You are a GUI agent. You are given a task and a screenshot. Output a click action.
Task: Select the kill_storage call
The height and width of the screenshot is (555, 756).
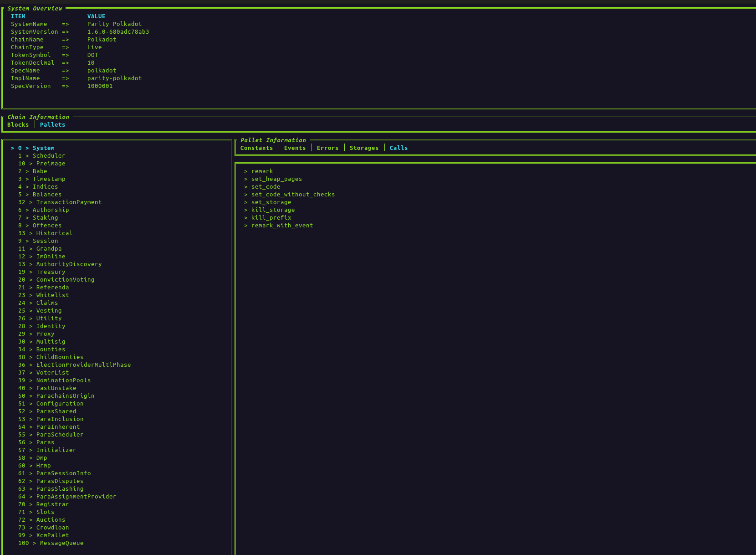coord(269,210)
